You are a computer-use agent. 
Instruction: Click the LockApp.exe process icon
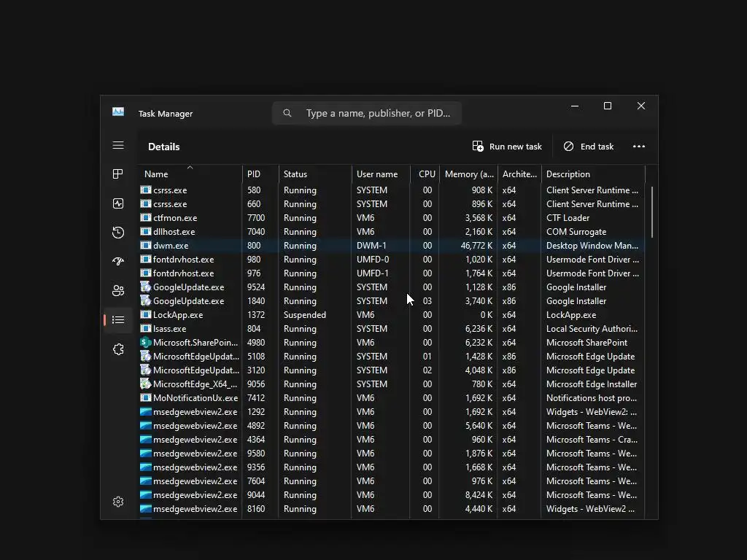[x=145, y=315]
